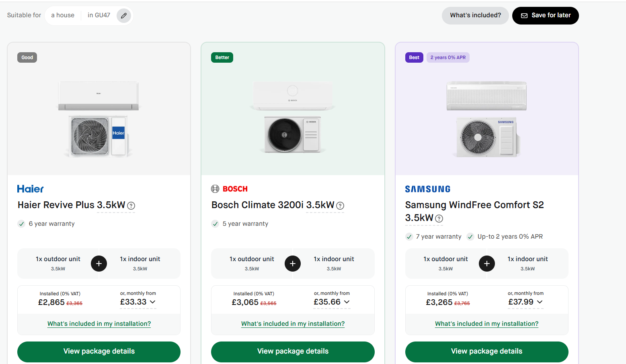
Task: Open Haier "What's included in my installation?" link
Action: [99, 324]
